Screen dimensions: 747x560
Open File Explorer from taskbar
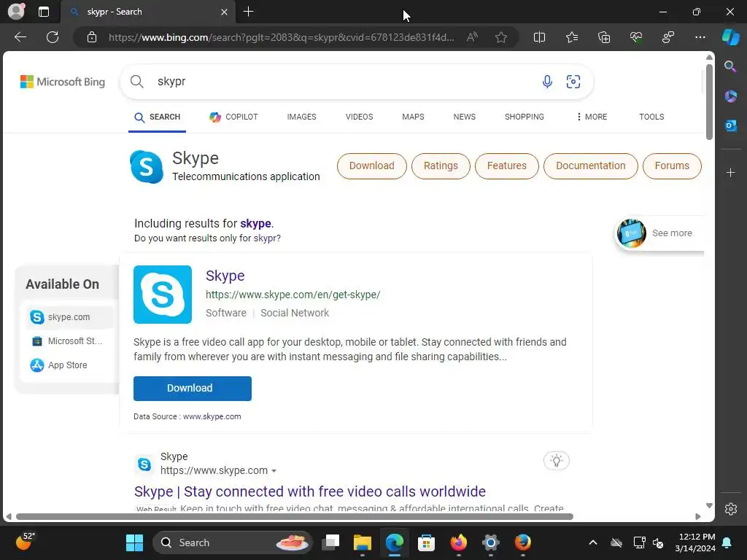(x=362, y=542)
